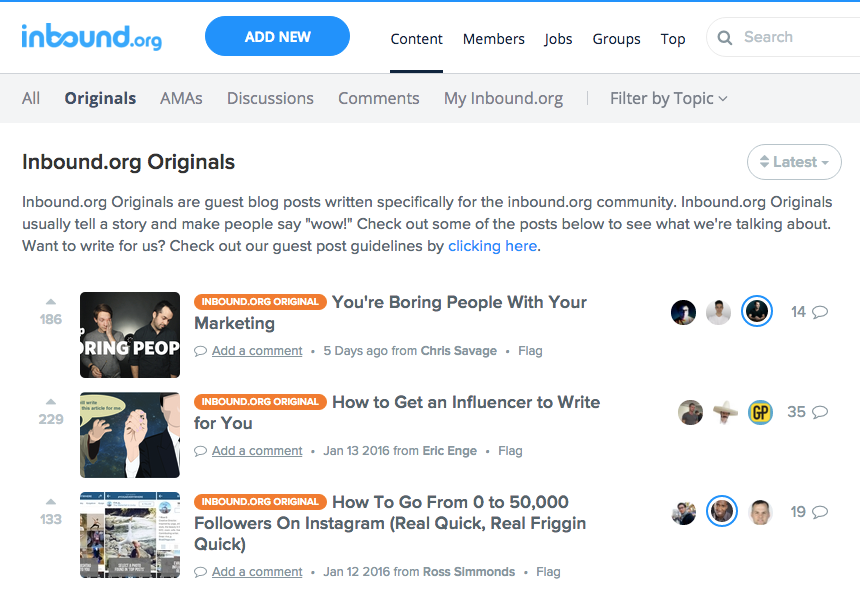
Task: Open the Latest sort dropdown
Action: tap(794, 162)
